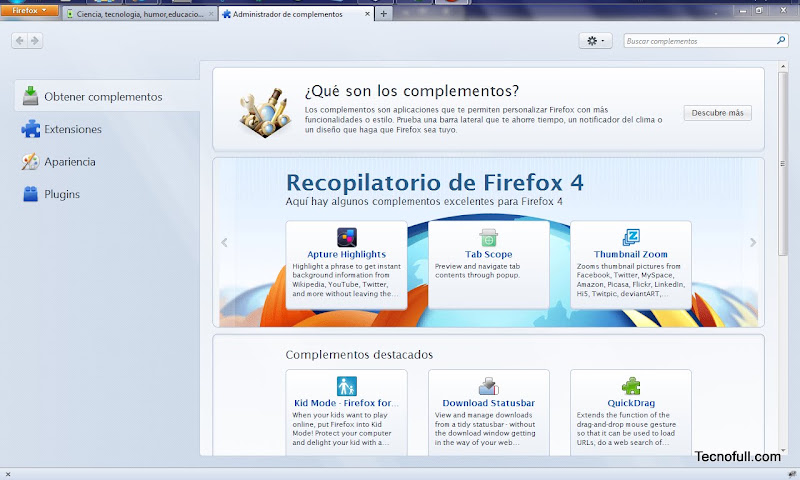This screenshot has width=800, height=480.
Task: Open Kid Mode - Firefox for... link
Action: (346, 403)
